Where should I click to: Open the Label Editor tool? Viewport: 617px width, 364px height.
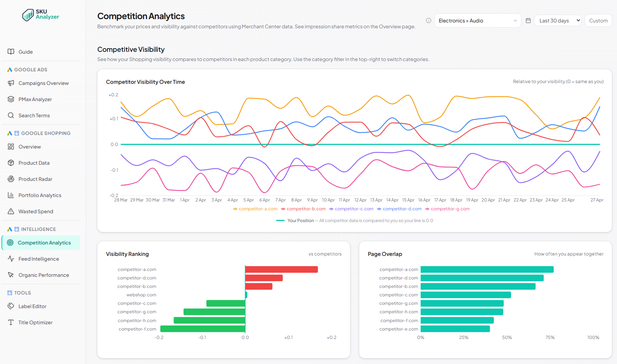pyautogui.click(x=32, y=306)
